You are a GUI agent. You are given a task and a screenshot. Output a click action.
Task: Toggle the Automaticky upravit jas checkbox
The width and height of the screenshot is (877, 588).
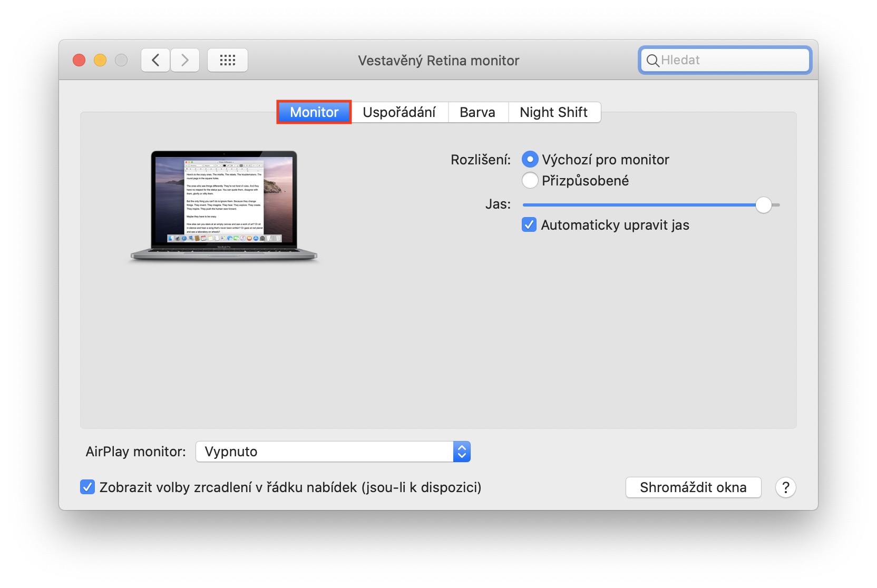click(529, 225)
